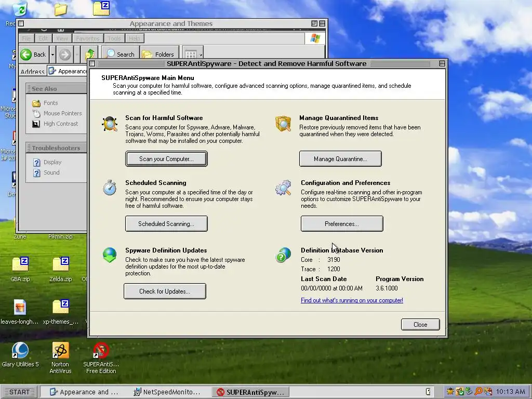Collapse the Troubleshooters panel header
Viewport: 532px width, 399px height.
[x=56, y=148]
